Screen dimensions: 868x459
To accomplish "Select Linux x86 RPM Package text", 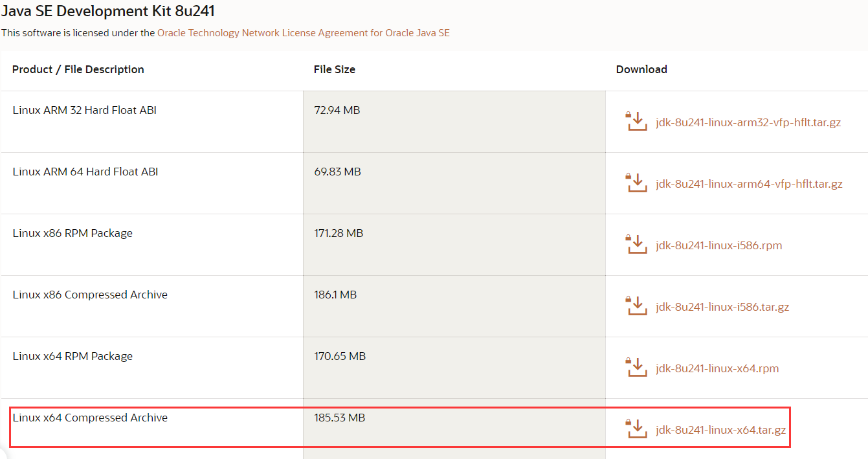I will coord(72,233).
